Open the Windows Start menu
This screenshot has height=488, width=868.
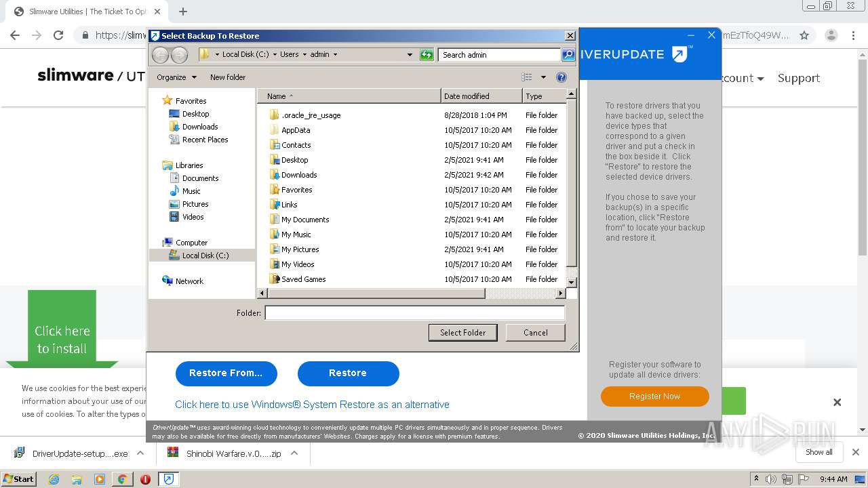coord(18,479)
